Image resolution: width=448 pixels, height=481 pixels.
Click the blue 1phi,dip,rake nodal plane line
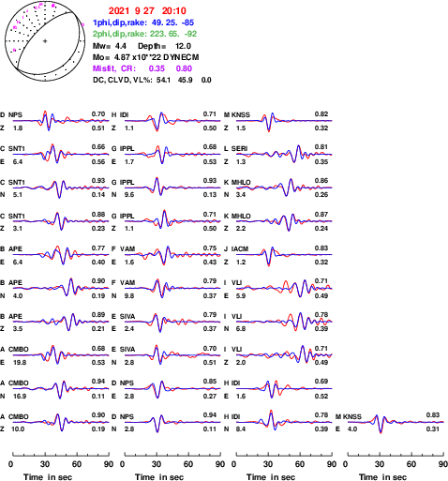tap(143, 23)
